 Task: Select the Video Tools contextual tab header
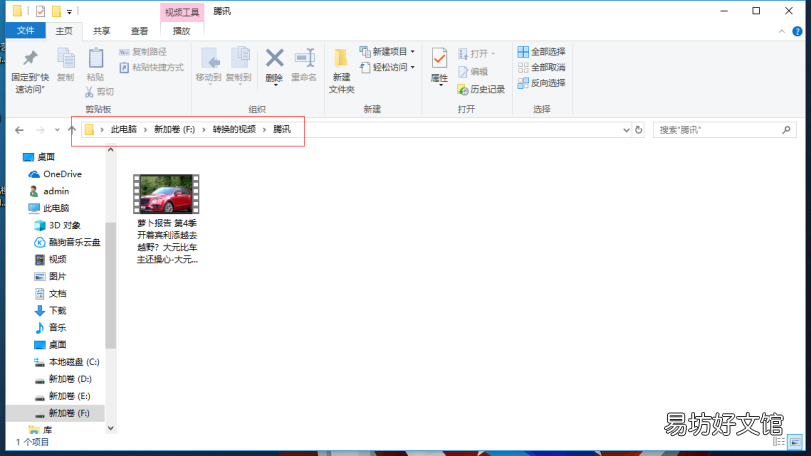182,12
